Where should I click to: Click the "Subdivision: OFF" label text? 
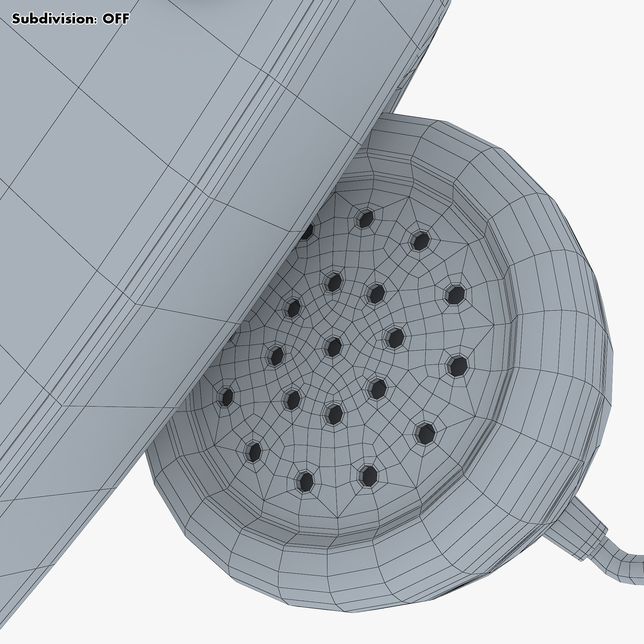point(70,19)
